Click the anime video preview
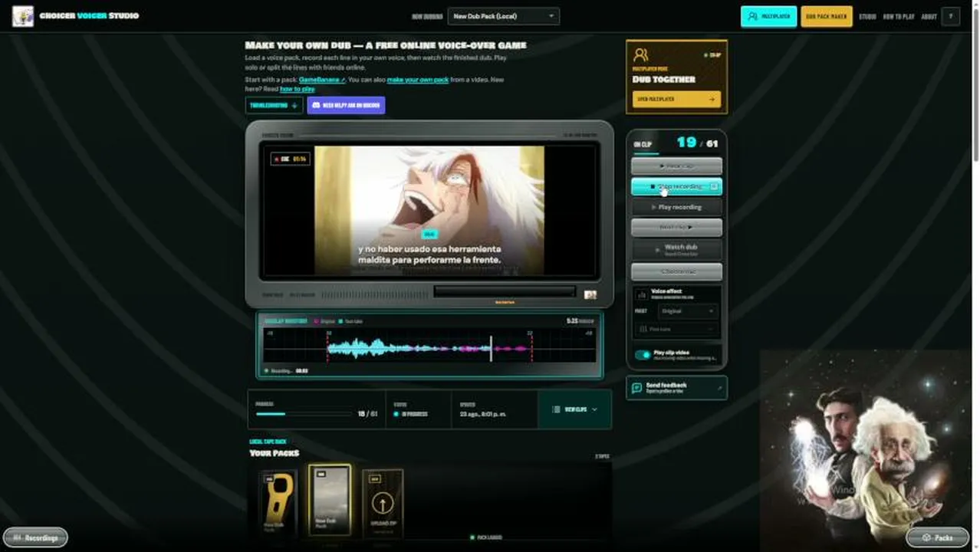This screenshot has width=980, height=552. 429,210
